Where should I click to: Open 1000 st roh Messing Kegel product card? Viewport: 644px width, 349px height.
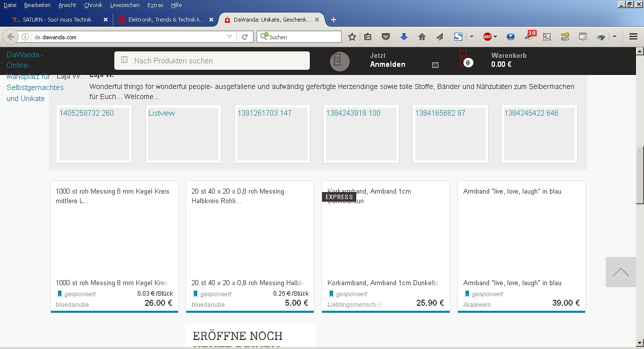click(114, 246)
